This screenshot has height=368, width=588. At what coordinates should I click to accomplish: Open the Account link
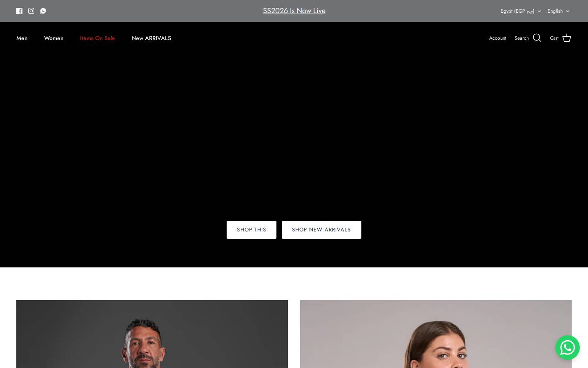pos(497,38)
